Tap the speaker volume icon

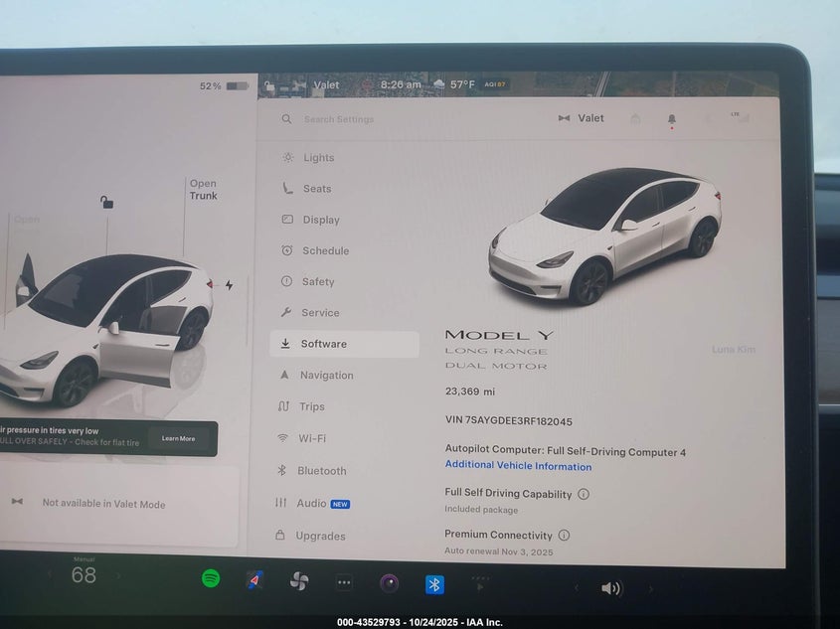[x=610, y=588]
